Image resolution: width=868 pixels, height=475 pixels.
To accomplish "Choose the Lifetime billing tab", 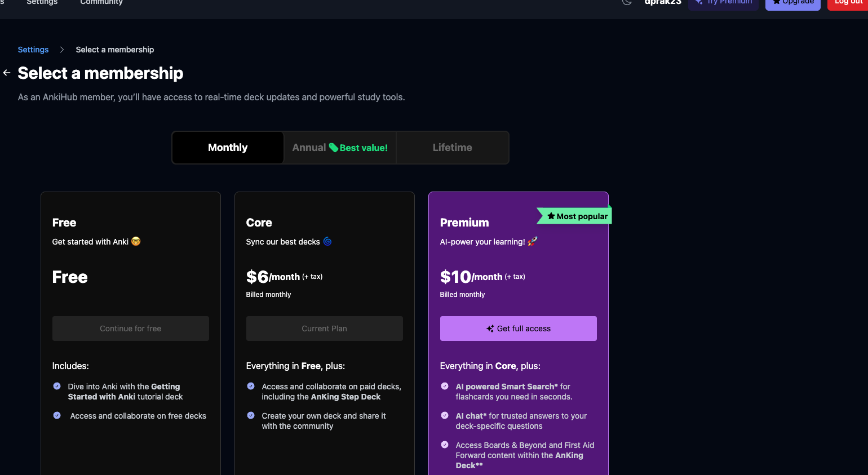I will point(452,148).
